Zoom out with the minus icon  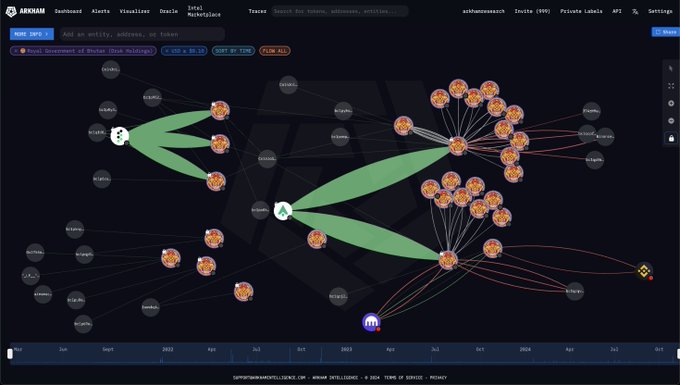point(671,121)
